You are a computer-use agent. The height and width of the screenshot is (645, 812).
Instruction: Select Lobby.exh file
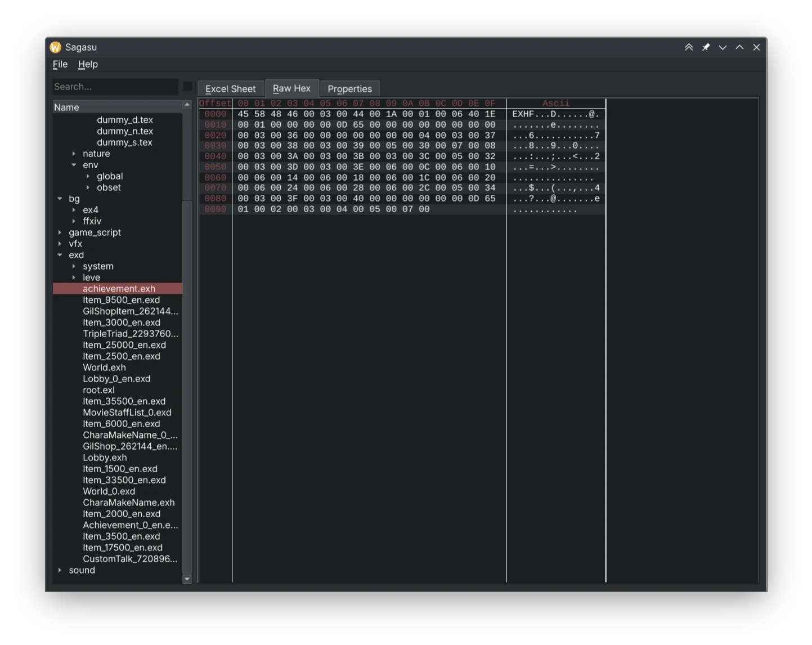(105, 458)
